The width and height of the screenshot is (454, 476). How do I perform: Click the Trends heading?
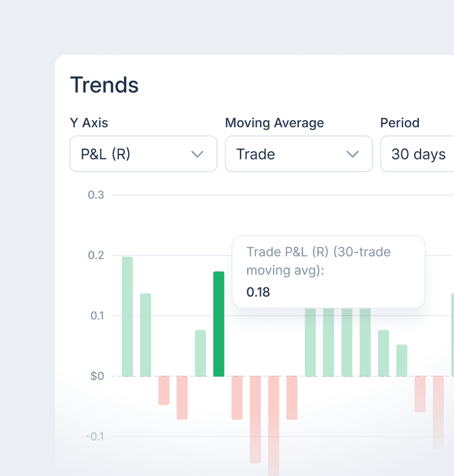[104, 85]
